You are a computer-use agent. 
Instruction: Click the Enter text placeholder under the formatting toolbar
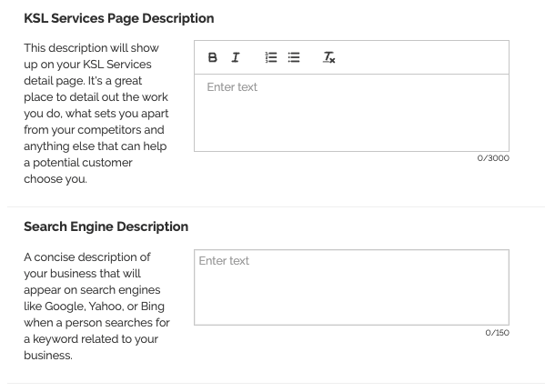(x=232, y=87)
